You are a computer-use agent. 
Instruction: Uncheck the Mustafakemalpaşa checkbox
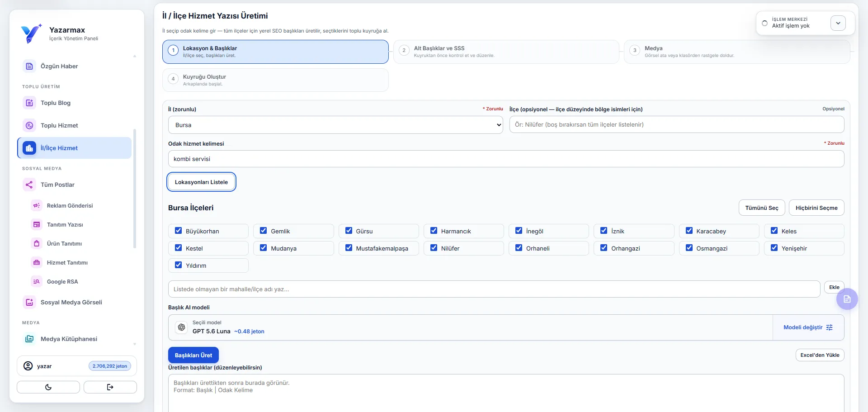click(349, 248)
